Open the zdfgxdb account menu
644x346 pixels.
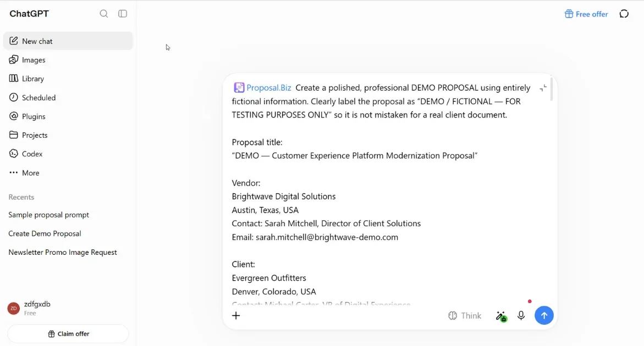[x=68, y=308]
